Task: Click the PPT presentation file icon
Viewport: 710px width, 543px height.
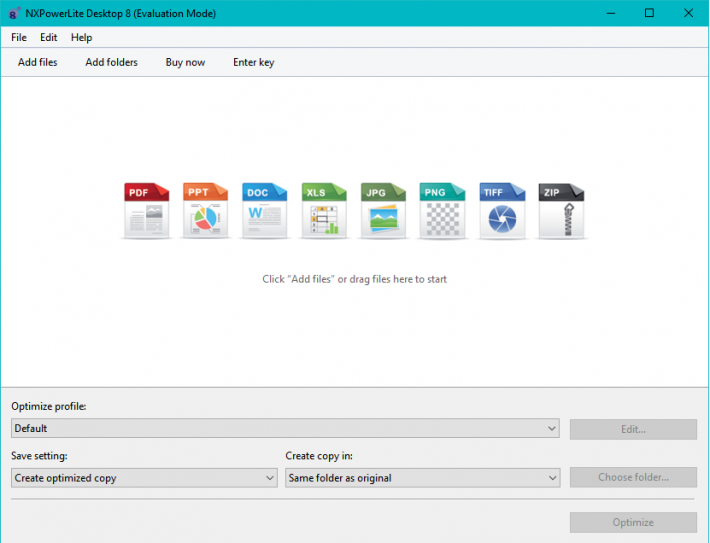Action: click(205, 211)
